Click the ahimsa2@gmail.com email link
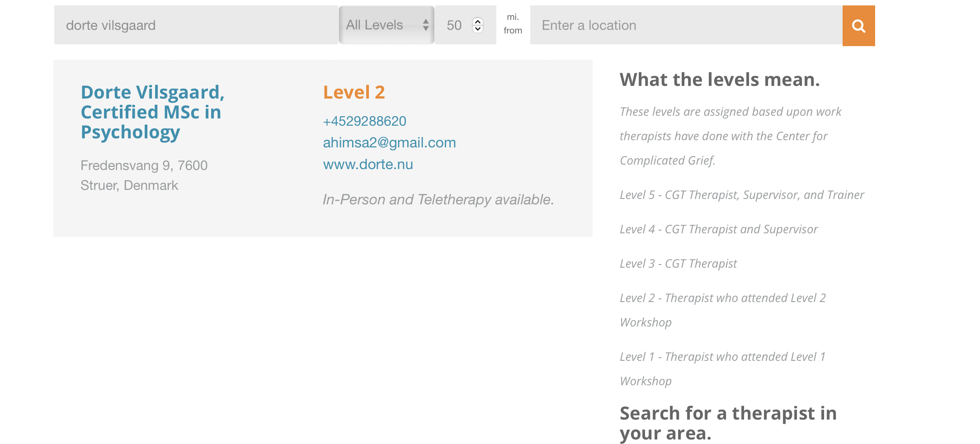Viewport: 980px width, 444px height. click(x=389, y=143)
